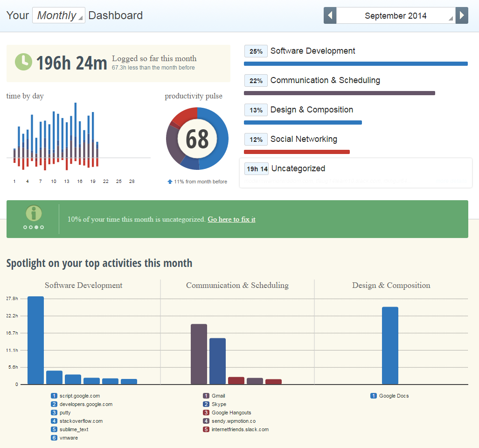Open the Monthly dashboard period dropdown

point(59,15)
